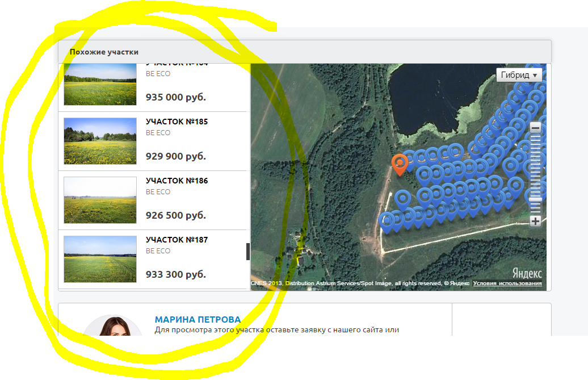Open the Гибрид map type dropdown
Viewport: 588px width, 380px height.
(x=519, y=75)
